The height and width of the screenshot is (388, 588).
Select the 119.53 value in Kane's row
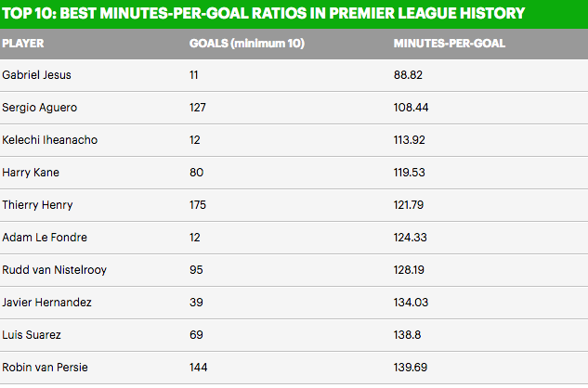[x=412, y=172]
